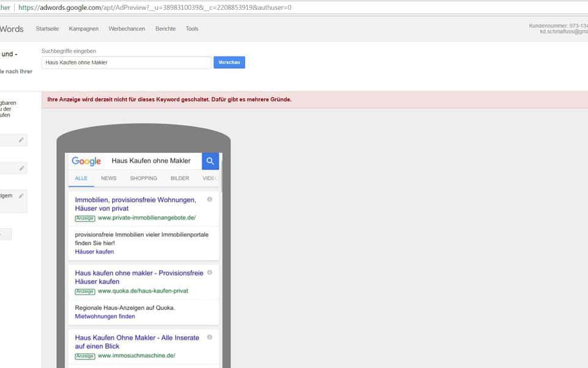Select the BILDER tab in preview
The width and height of the screenshot is (588, 368).
[x=180, y=178]
